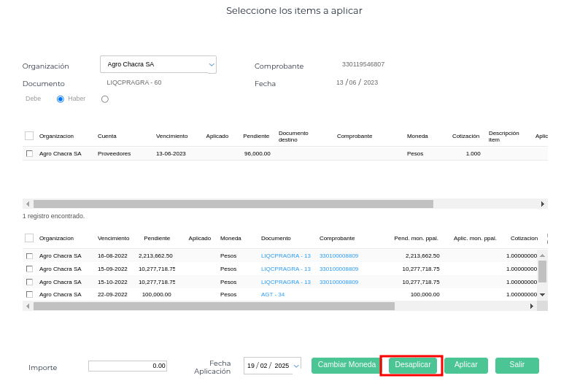588x381 pixels.
Task: Click the upper table horizontal scrollbar thumb
Action: pyautogui.click(x=233, y=204)
